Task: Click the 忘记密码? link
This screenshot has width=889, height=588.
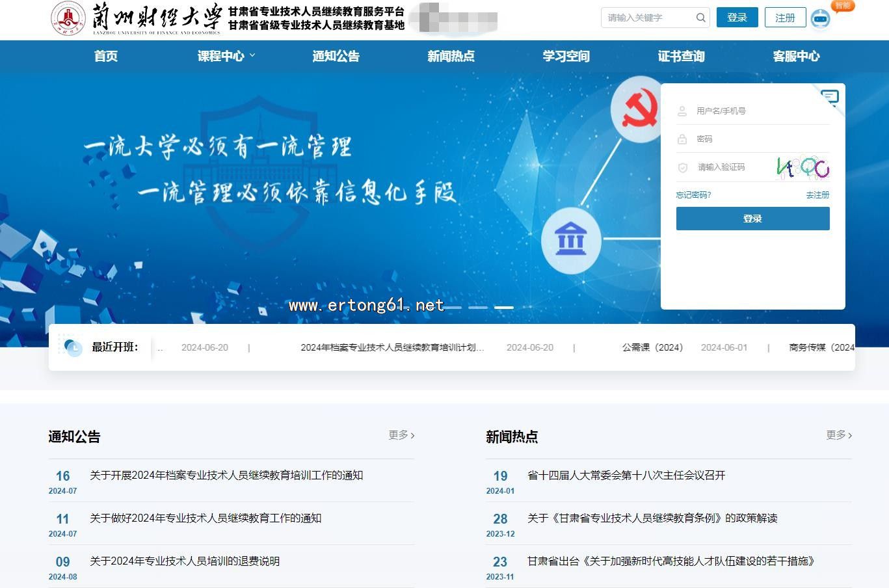Action: [x=693, y=195]
